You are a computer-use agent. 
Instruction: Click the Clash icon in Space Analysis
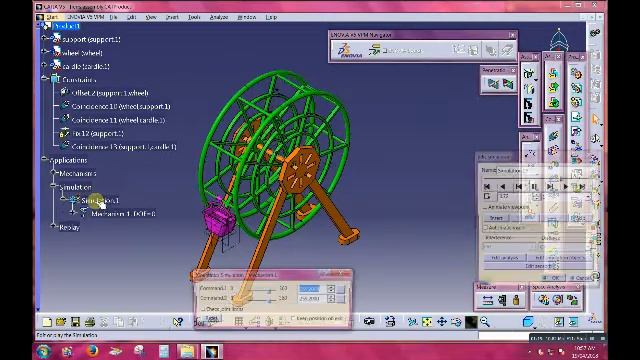click(x=543, y=300)
